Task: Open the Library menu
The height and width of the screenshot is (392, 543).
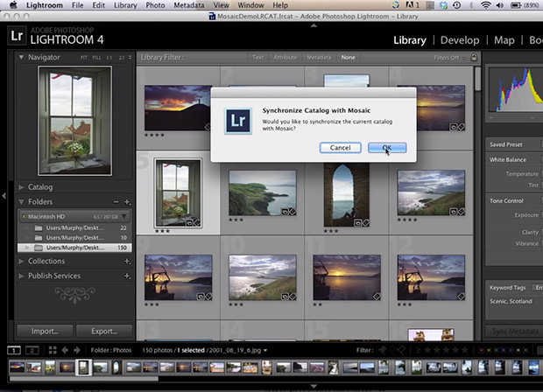Action: click(x=125, y=5)
